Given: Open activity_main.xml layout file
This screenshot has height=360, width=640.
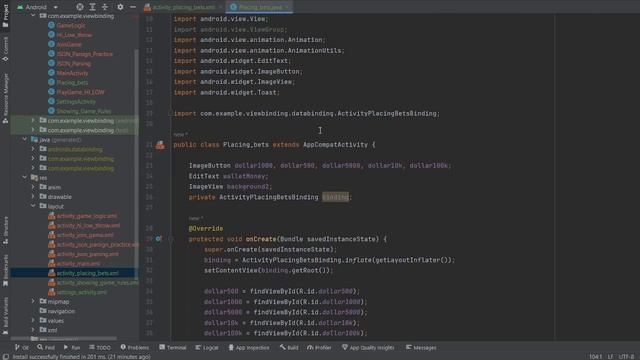Looking at the screenshot, I should pos(78,264).
